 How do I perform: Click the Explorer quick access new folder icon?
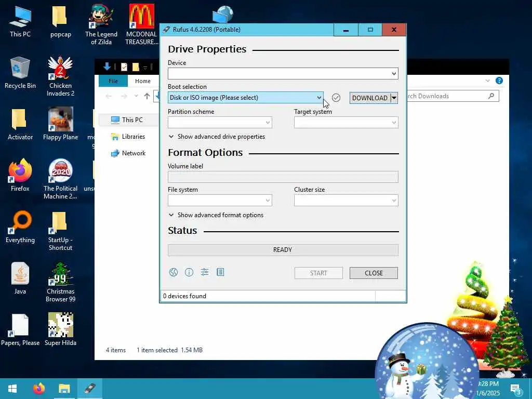136,67
